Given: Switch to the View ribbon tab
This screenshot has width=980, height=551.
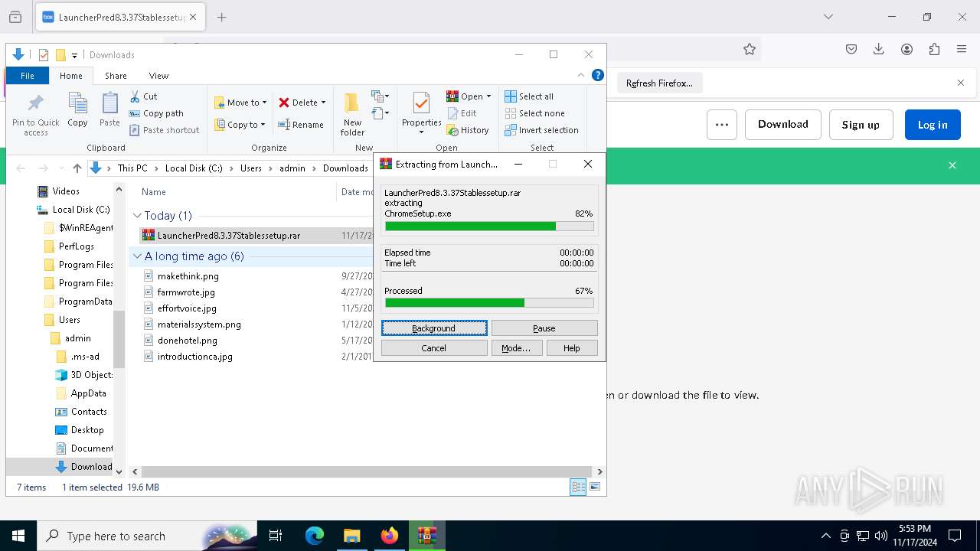Looking at the screenshot, I should pos(158,76).
